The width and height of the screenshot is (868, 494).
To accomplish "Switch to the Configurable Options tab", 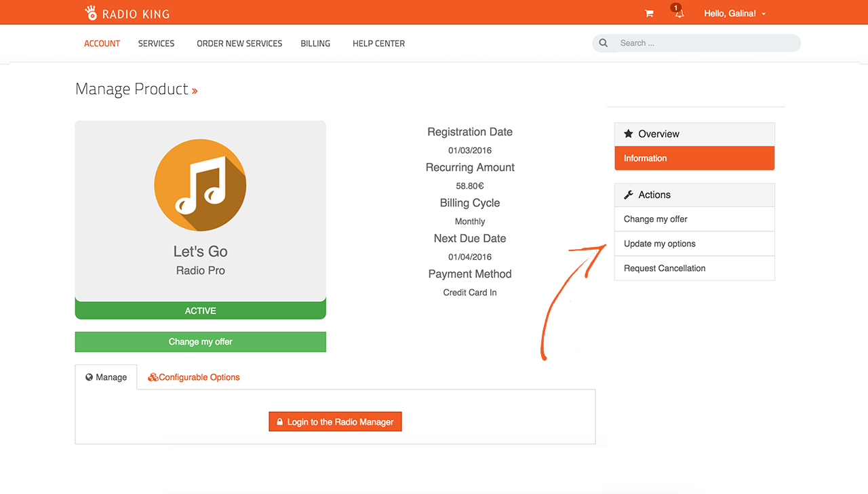I will (194, 377).
